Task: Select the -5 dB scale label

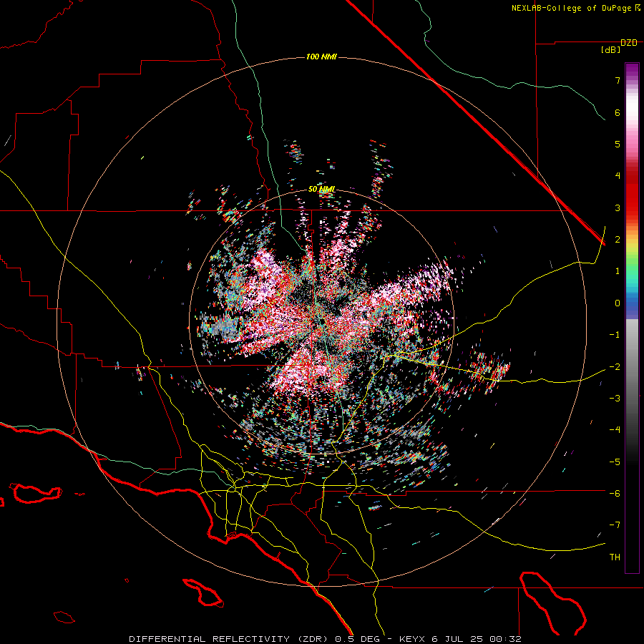Action: pyautogui.click(x=615, y=462)
